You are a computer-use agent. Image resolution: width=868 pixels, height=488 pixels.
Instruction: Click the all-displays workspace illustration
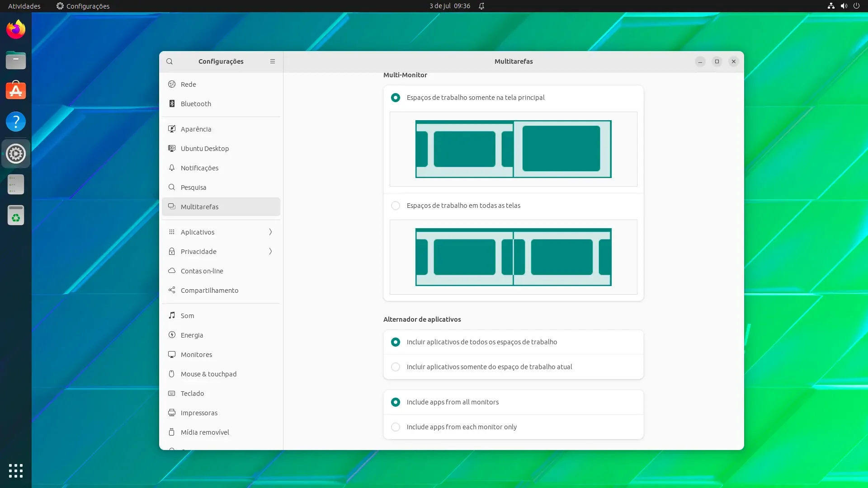coord(514,257)
